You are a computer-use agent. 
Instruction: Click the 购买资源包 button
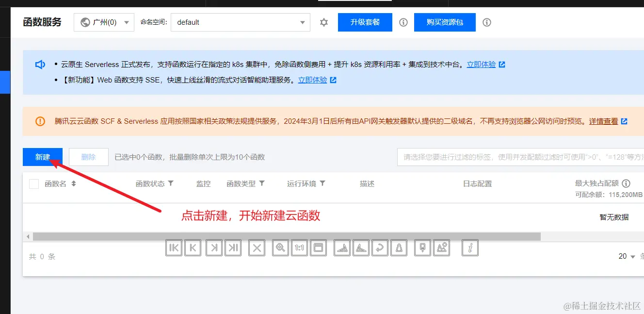[445, 22]
